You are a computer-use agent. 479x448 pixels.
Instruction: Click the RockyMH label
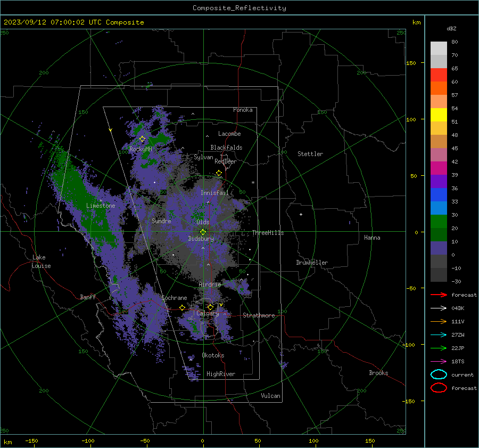point(141,149)
